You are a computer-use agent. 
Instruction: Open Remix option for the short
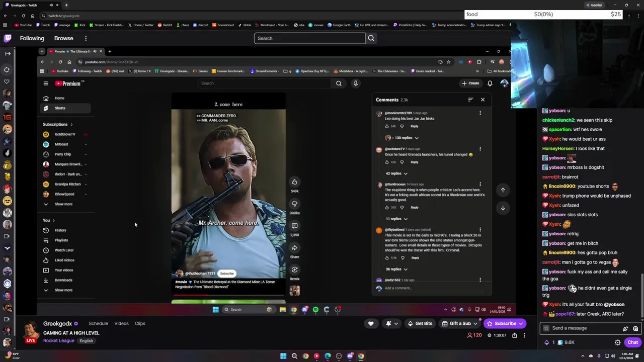click(x=295, y=270)
